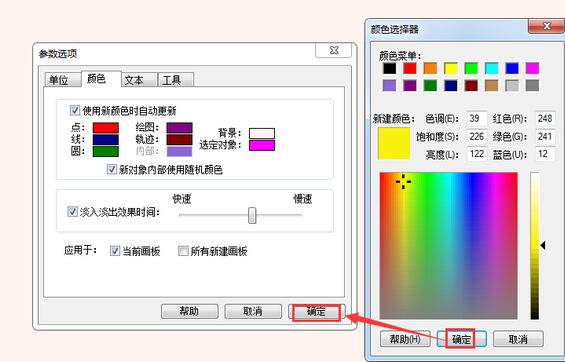
Task: Toggle 新对象内部使用随机颜色 checkbox
Action: tap(112, 169)
